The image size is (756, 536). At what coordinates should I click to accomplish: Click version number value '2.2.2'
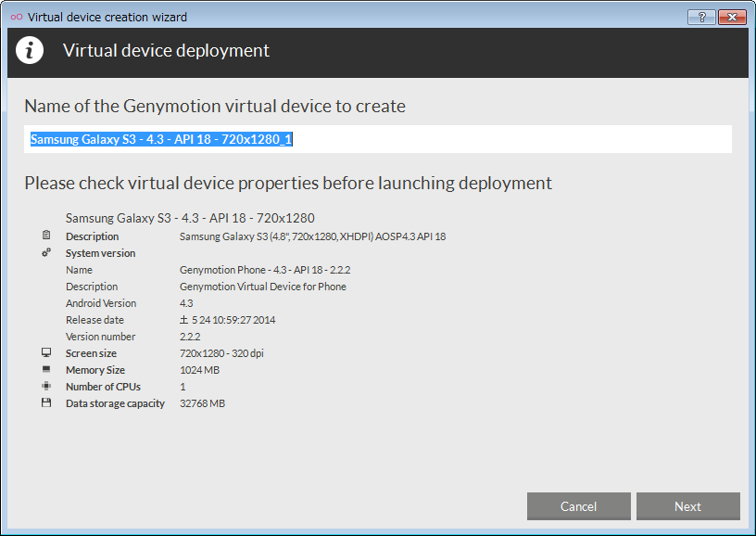coord(190,337)
